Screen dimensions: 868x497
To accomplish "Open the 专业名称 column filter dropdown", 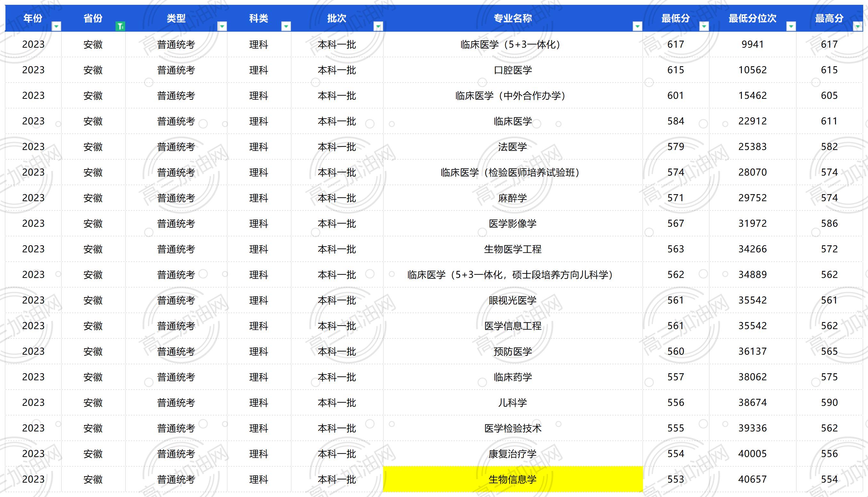I will coord(638,26).
